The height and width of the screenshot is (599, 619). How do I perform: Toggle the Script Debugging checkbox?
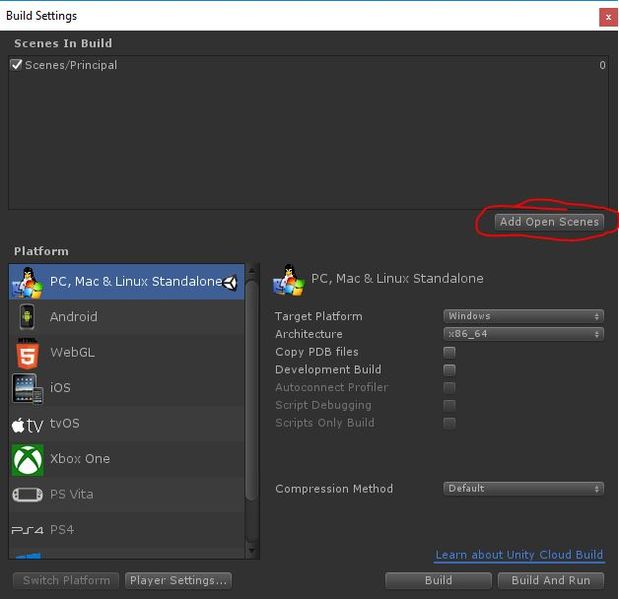[x=449, y=405]
